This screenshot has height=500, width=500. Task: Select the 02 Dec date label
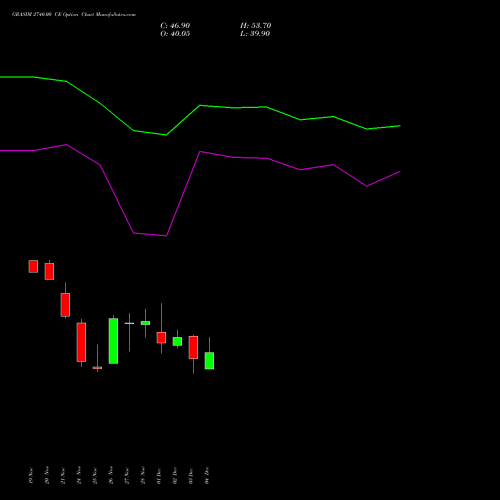pos(175,476)
